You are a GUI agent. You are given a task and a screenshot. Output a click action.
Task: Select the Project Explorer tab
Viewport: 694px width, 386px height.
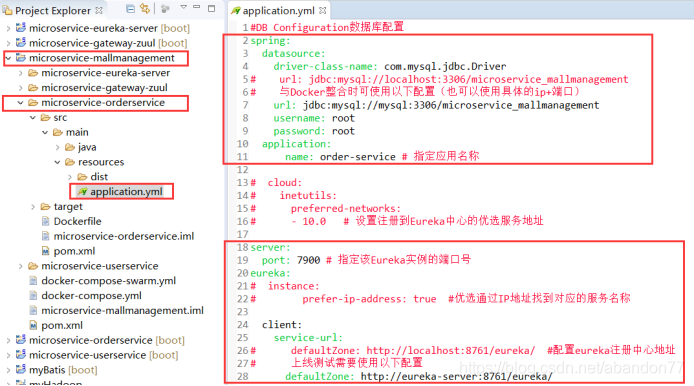pyautogui.click(x=53, y=10)
